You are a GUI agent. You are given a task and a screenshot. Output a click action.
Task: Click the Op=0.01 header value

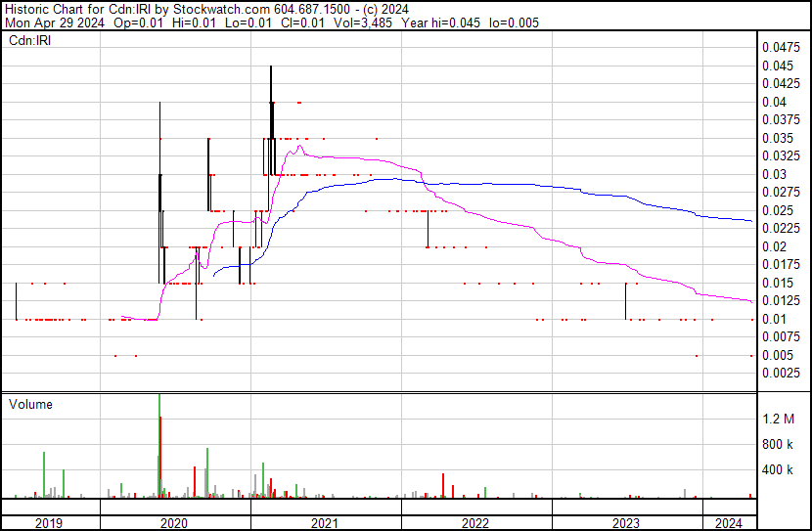138,22
